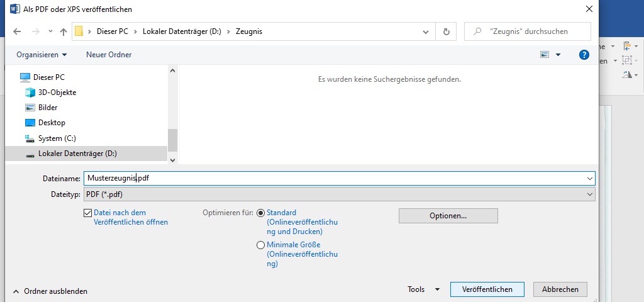This screenshot has width=644, height=302.
Task: Select Minimale Größe radio button
Action: (x=260, y=245)
